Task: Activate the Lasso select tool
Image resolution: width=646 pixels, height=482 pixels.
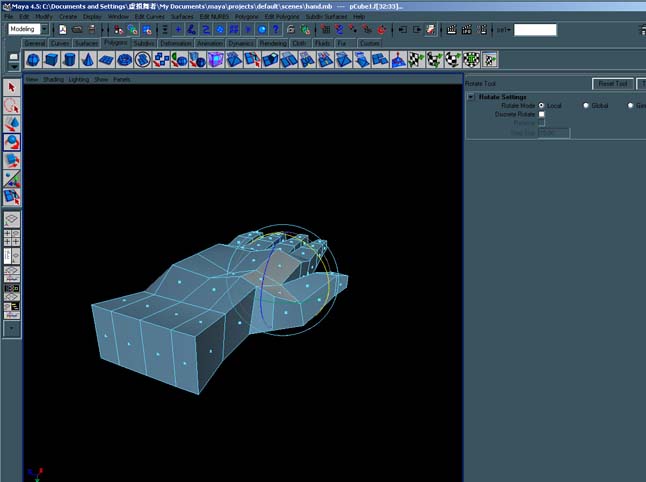Action: [x=12, y=105]
